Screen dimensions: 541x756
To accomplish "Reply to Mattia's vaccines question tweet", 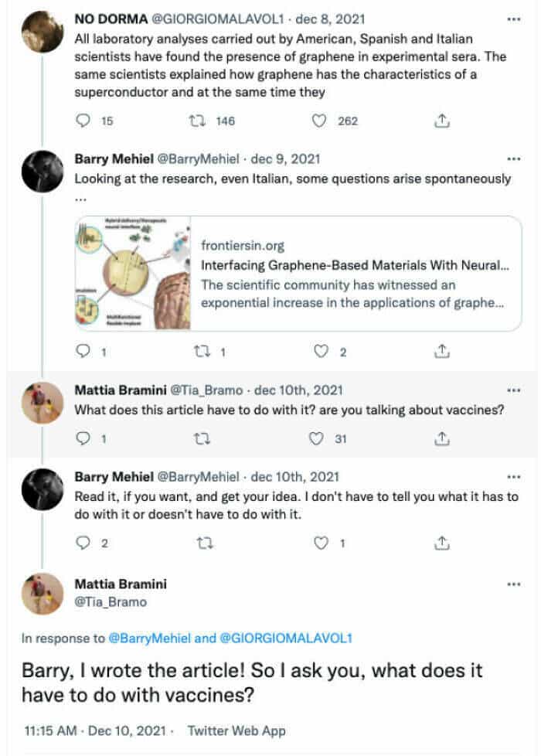I will click(84, 439).
